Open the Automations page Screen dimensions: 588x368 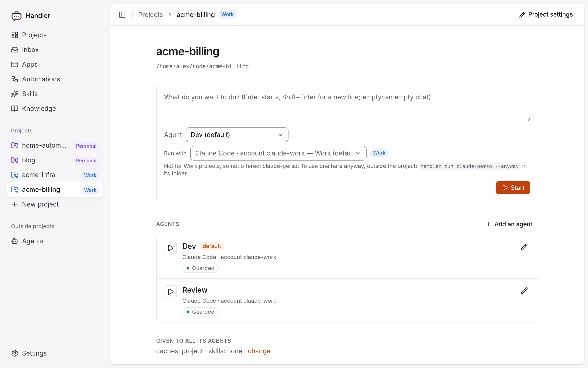coord(55,79)
